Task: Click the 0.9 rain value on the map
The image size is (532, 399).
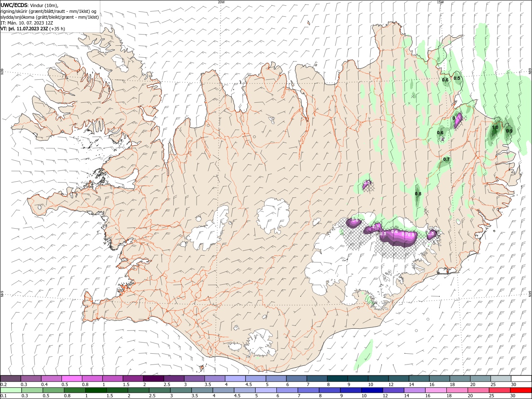Action: point(509,131)
